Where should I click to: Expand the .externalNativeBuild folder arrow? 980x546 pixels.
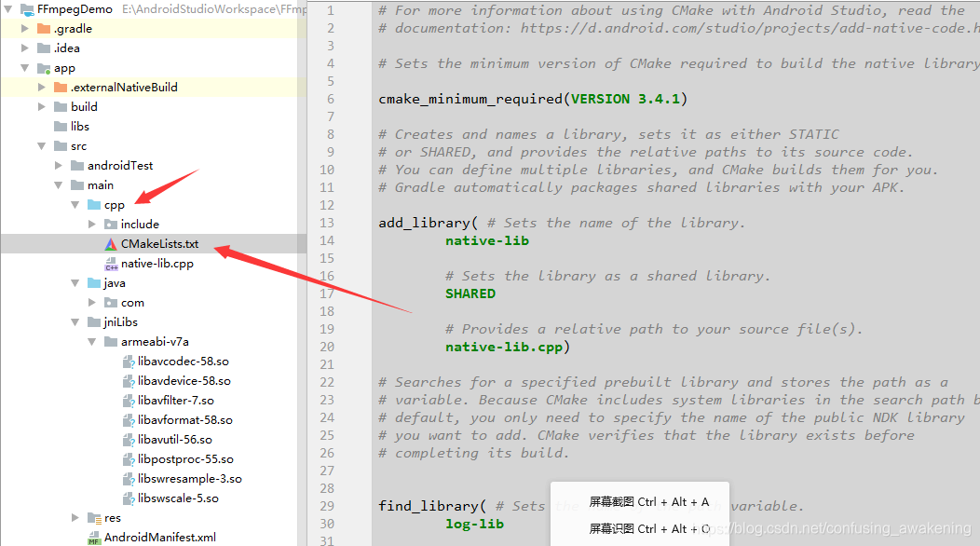click(42, 88)
